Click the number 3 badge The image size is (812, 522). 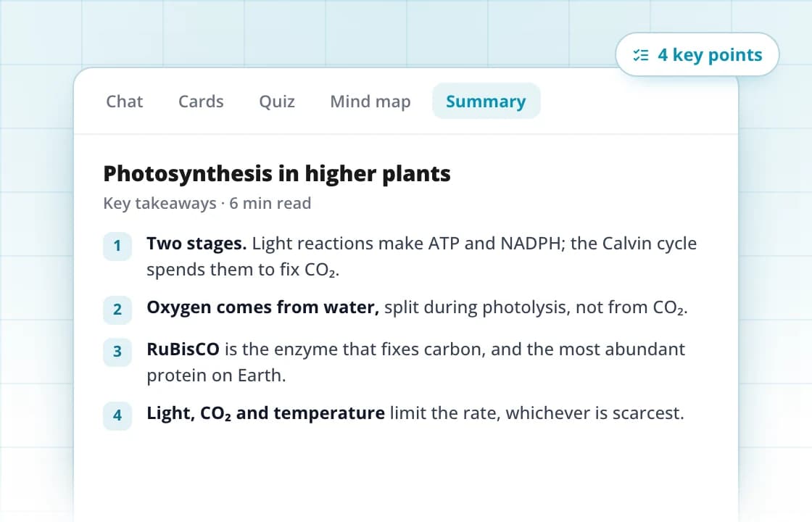pyautogui.click(x=117, y=352)
